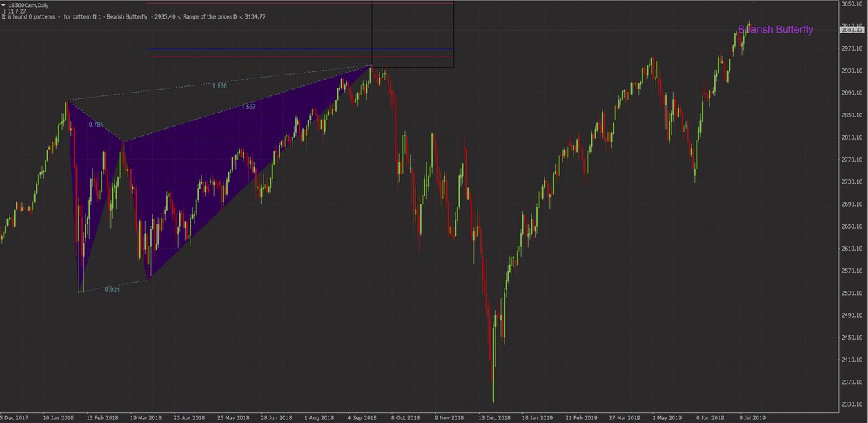Click the '19 Mar 2018' date label
The image size is (868, 423).
tap(146, 418)
